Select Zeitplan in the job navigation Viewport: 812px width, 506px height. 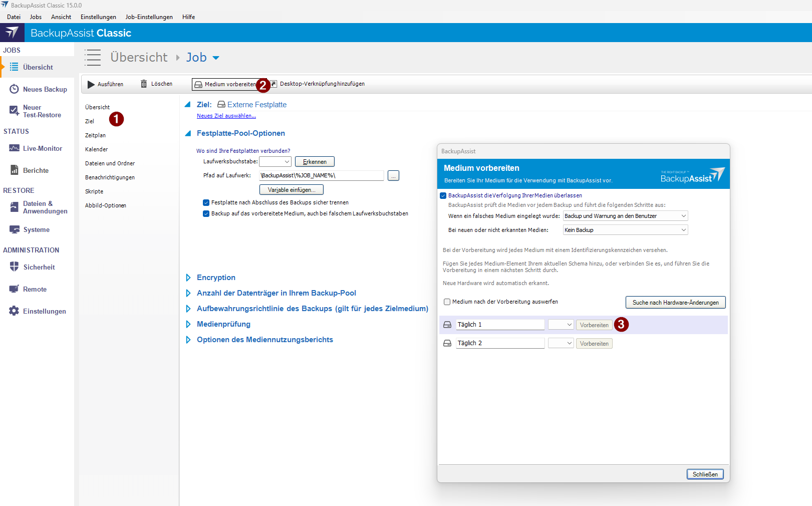95,135
